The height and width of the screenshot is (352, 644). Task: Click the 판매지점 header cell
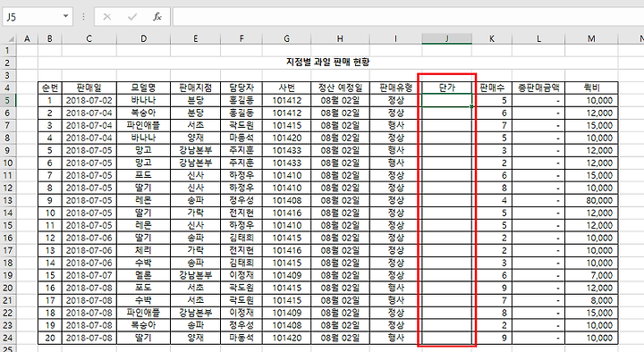click(x=196, y=88)
